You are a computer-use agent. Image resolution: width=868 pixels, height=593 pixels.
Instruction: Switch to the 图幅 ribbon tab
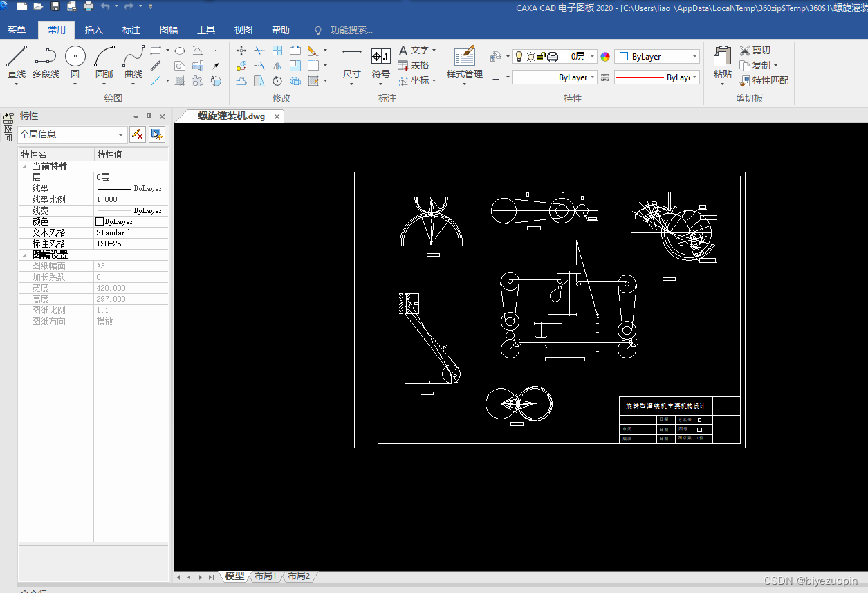(169, 30)
